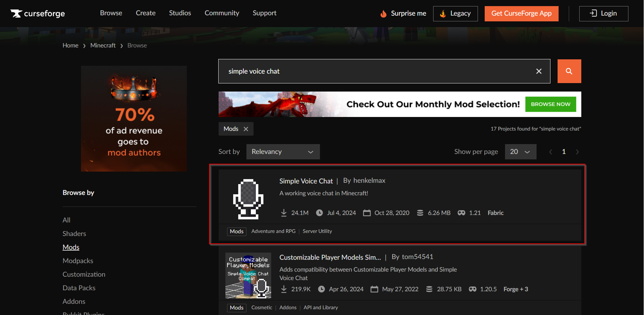Click Adventure and RPG category tag
The height and width of the screenshot is (315, 644).
click(274, 231)
